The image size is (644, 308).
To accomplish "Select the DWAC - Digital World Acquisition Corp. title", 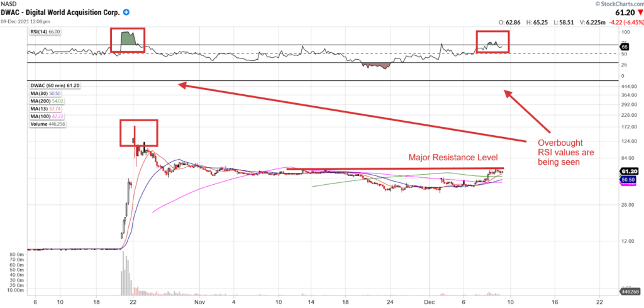I will [x=61, y=13].
